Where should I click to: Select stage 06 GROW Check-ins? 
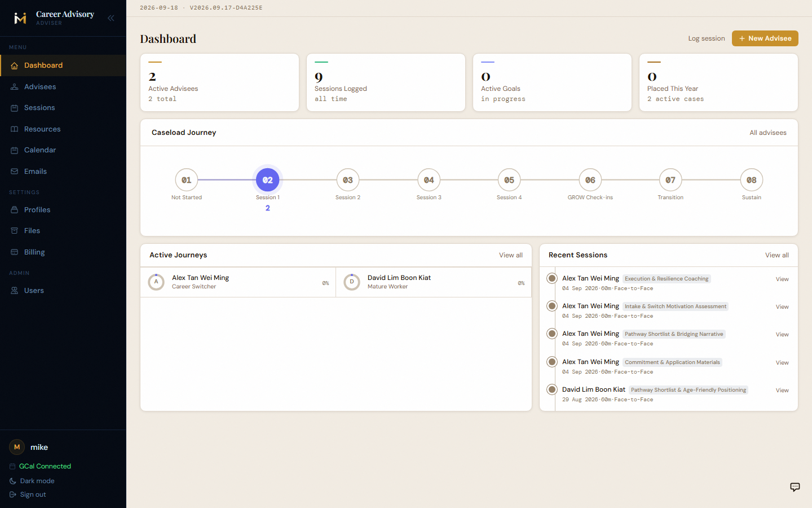(x=590, y=180)
